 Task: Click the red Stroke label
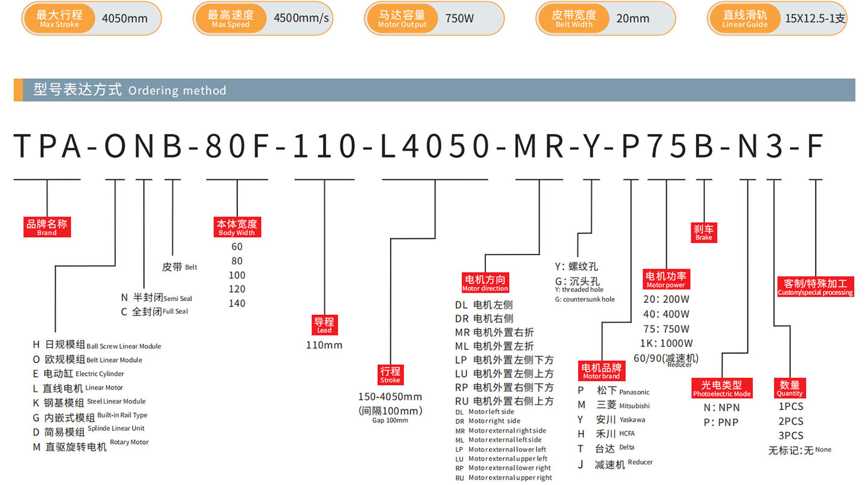coord(390,375)
